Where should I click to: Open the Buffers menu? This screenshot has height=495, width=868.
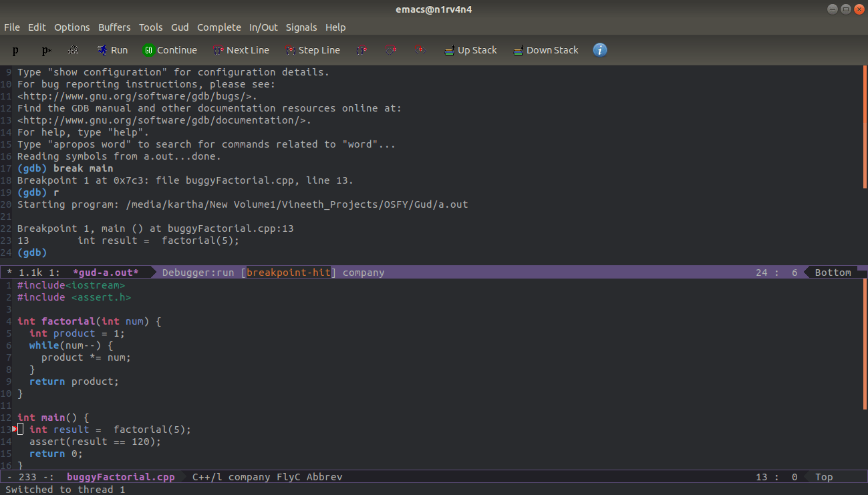tap(114, 27)
